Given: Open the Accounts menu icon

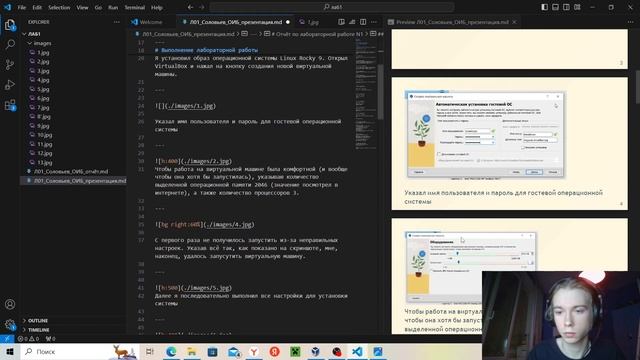Looking at the screenshot, I should pos(10,304).
